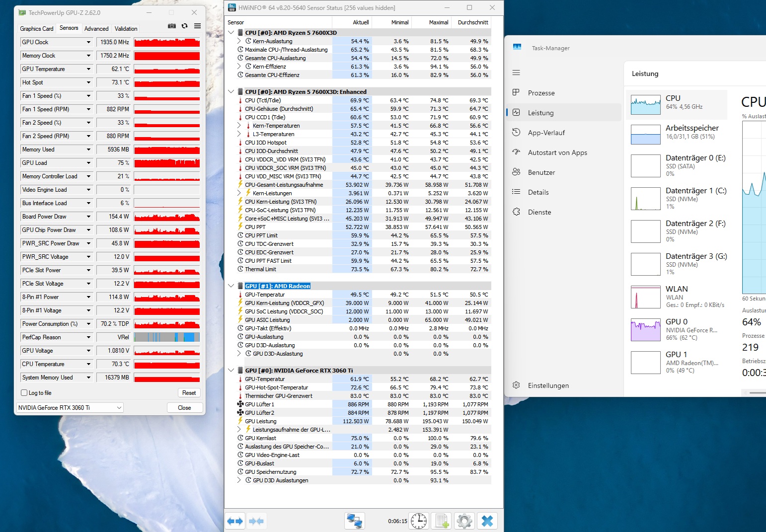766x532 pixels.
Task: Open Task Manager's navigation hamburger icon
Action: click(516, 73)
